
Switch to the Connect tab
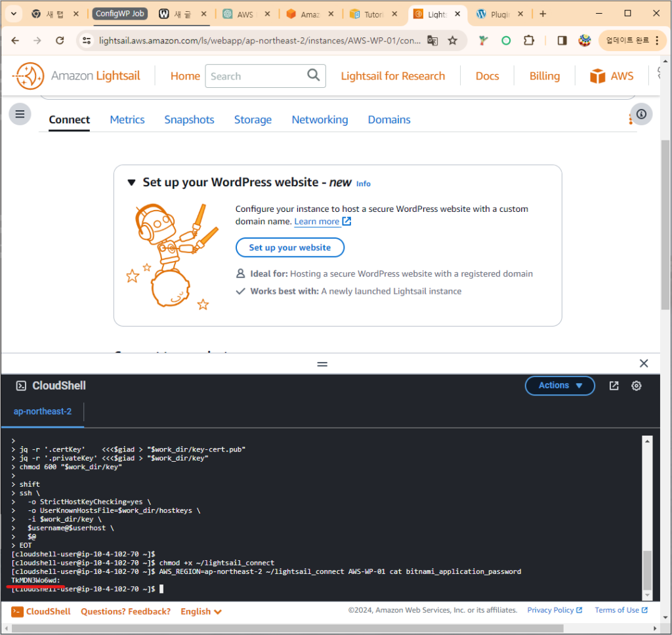pyautogui.click(x=70, y=119)
